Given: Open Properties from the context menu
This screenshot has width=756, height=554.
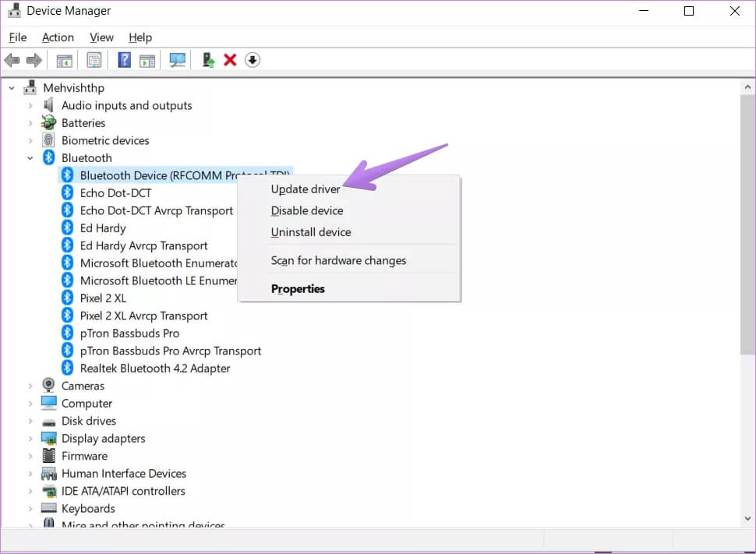Looking at the screenshot, I should (x=298, y=289).
